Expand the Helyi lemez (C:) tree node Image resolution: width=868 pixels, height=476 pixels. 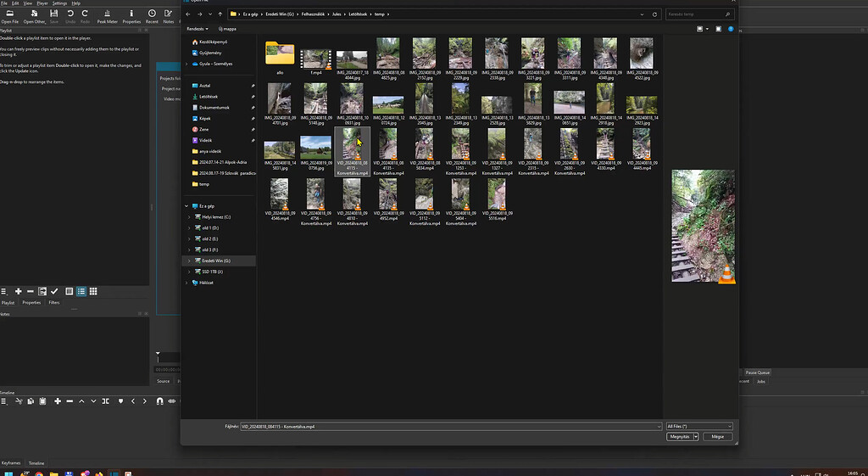click(189, 217)
